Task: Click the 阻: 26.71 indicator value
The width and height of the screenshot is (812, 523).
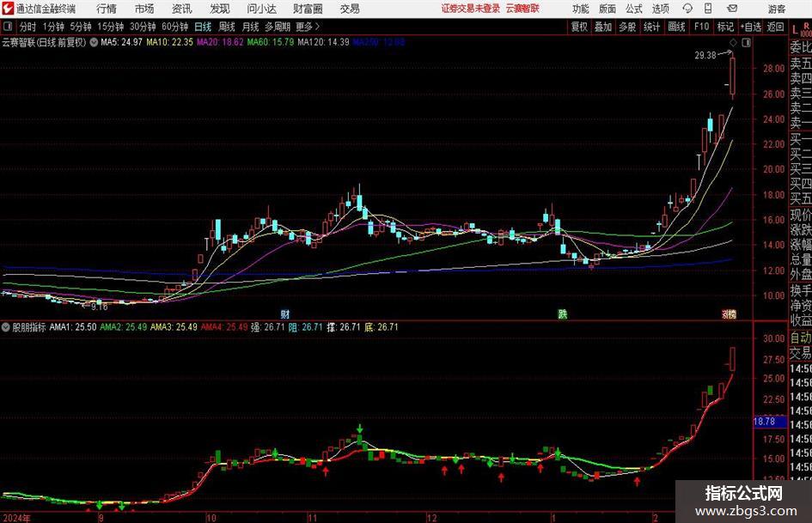Action: (x=305, y=327)
